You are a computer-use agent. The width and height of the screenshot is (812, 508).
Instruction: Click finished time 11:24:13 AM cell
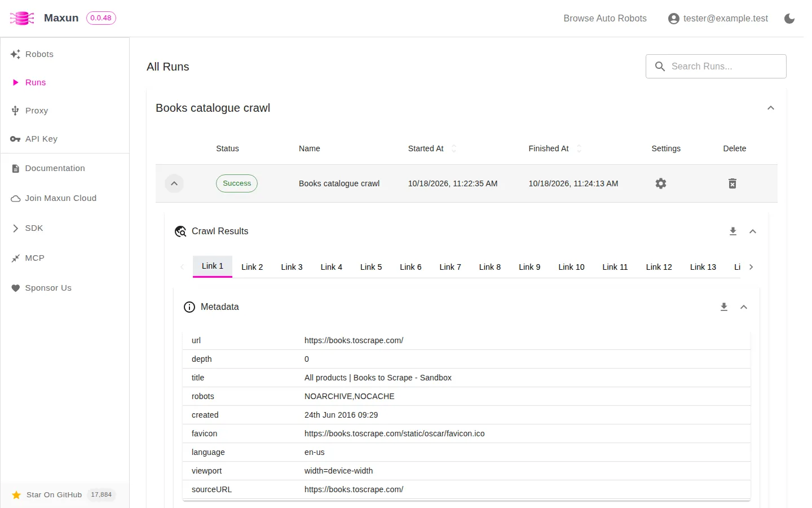point(573,183)
